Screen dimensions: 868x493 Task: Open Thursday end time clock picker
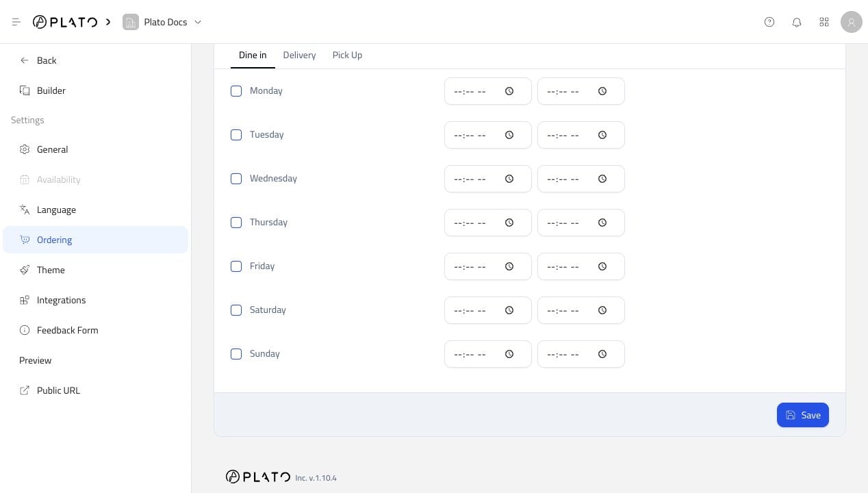(x=602, y=223)
